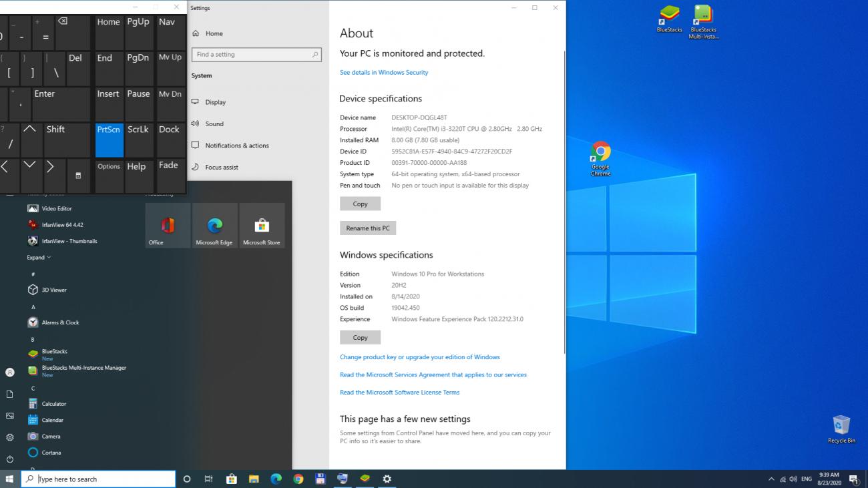The height and width of the screenshot is (488, 868).
Task: Select the Recycle Bin on desktop
Action: click(x=841, y=429)
